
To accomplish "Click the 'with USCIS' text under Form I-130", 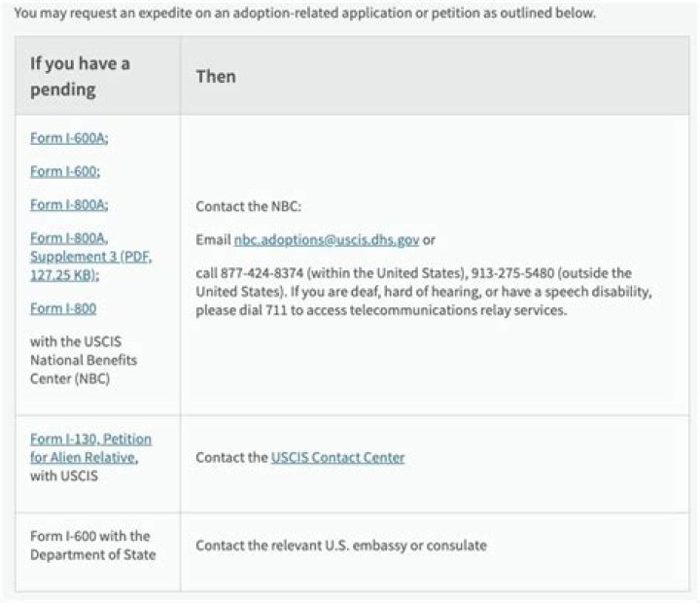I will coord(64,476).
